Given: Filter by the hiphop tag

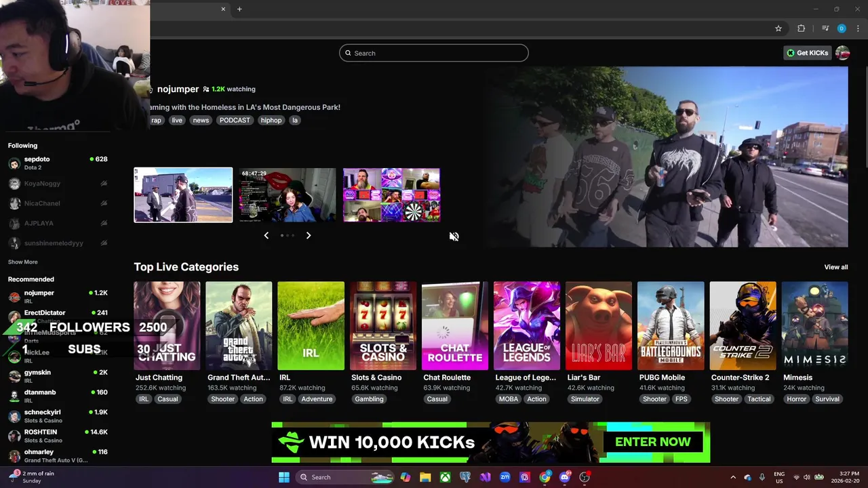Looking at the screenshot, I should 271,120.
